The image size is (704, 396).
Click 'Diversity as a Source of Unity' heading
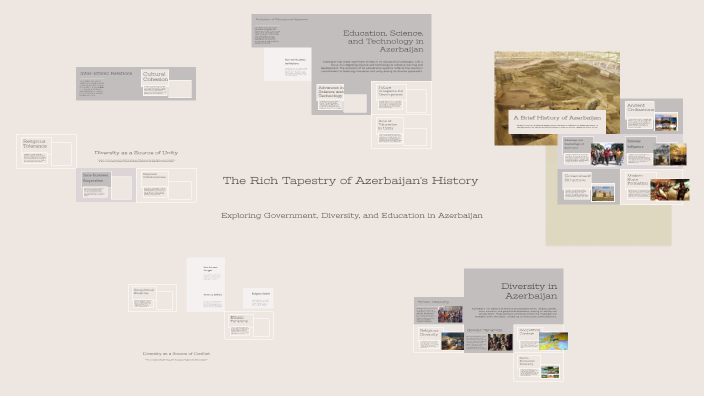136,153
